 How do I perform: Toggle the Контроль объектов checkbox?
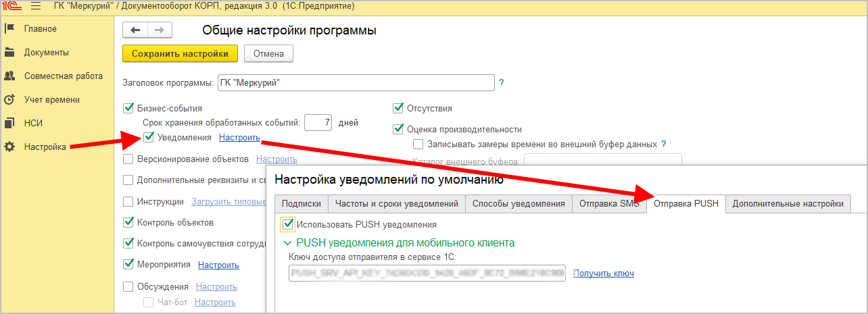coord(128,222)
